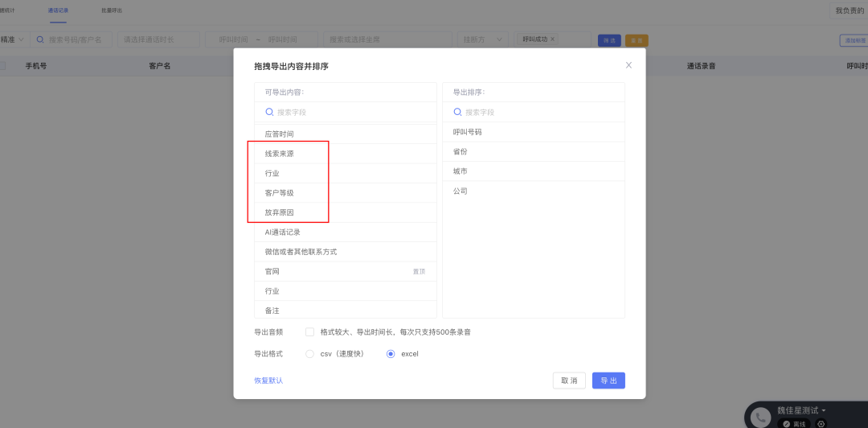Click 置顶 on the 官网 field row

(419, 272)
